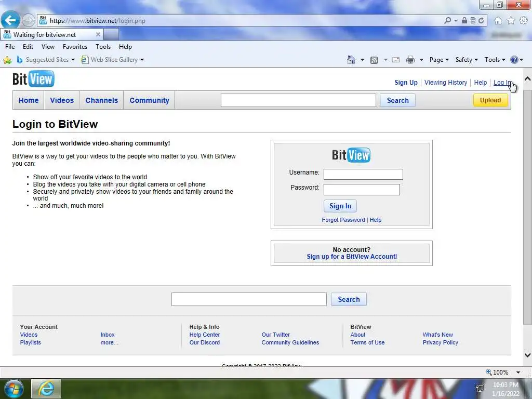Open the gear settings icon at top right
Image resolution: width=532 pixels, height=399 pixels.
(524, 21)
